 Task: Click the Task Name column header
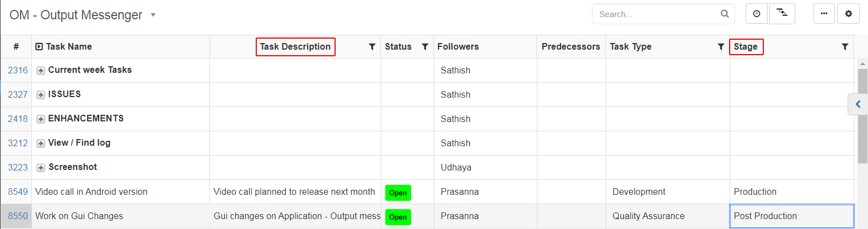click(69, 46)
